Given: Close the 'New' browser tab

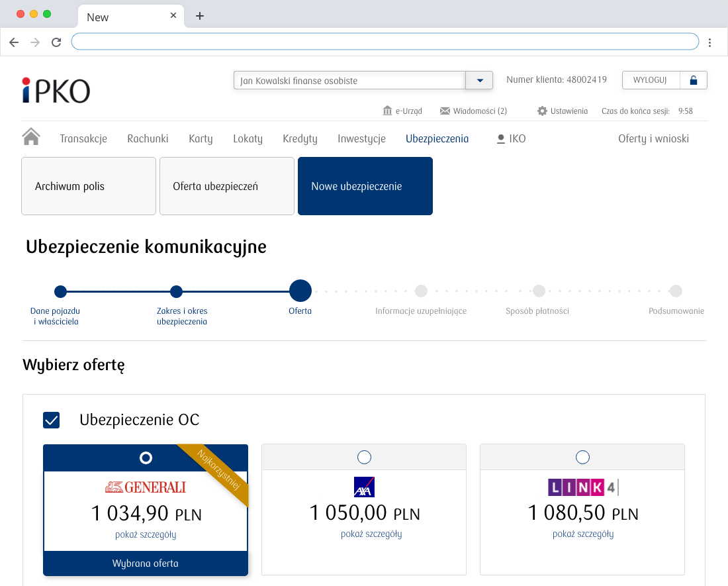Looking at the screenshot, I should (173, 15).
